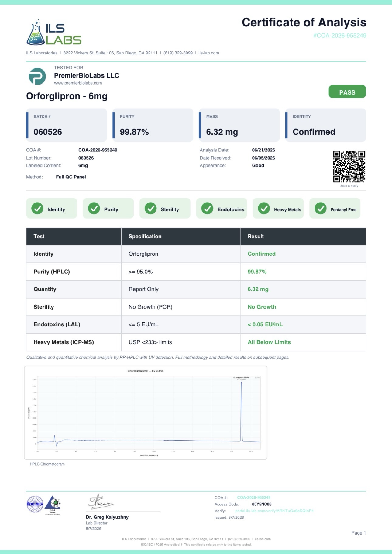This screenshot has height=554, width=392.
Task: Click the name Dr. Greg Kalyuzhny
Action: pos(107,517)
